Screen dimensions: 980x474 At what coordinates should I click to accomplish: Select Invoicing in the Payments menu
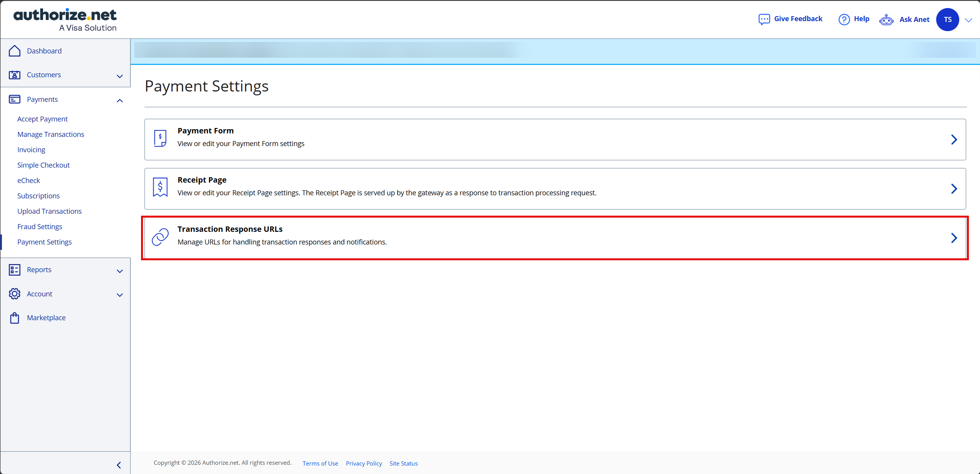(x=31, y=150)
